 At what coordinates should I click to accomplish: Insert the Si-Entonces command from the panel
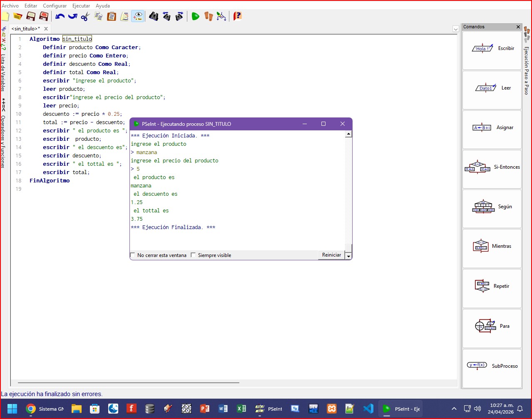pyautogui.click(x=492, y=167)
